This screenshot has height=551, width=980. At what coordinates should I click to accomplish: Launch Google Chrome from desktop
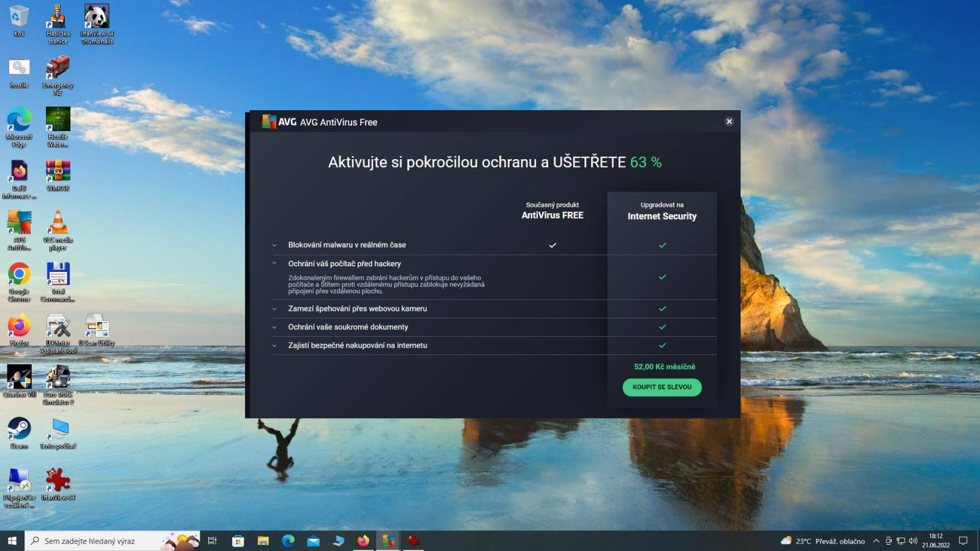pos(19,282)
